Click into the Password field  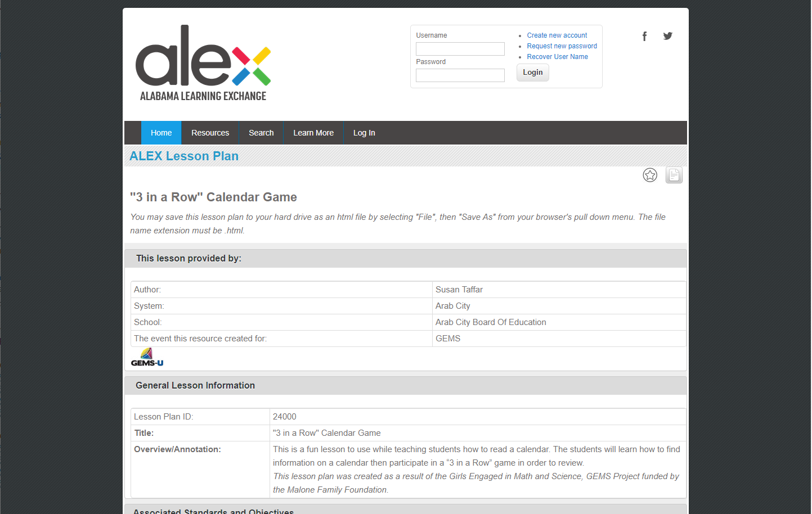click(x=460, y=75)
